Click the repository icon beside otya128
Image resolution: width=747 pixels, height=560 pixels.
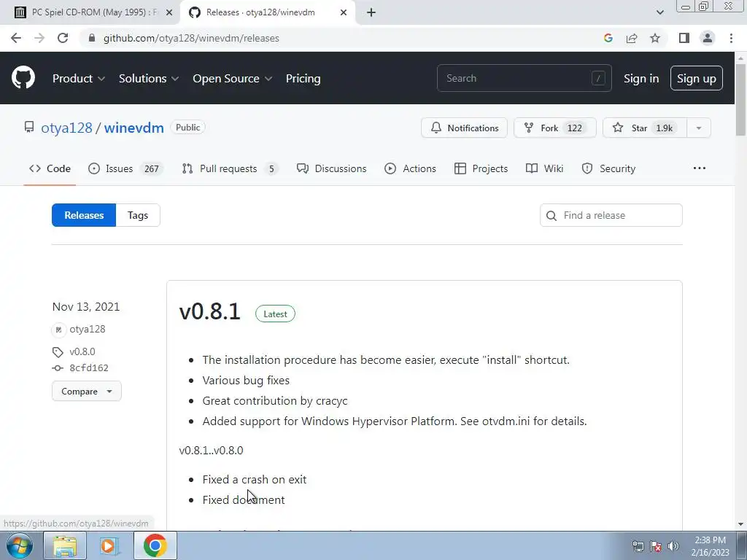point(29,127)
